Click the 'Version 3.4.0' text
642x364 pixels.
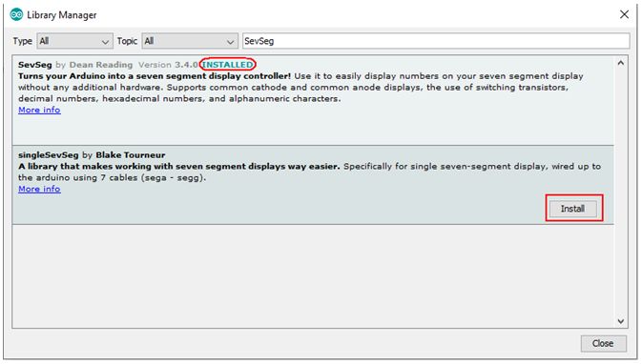click(x=168, y=65)
